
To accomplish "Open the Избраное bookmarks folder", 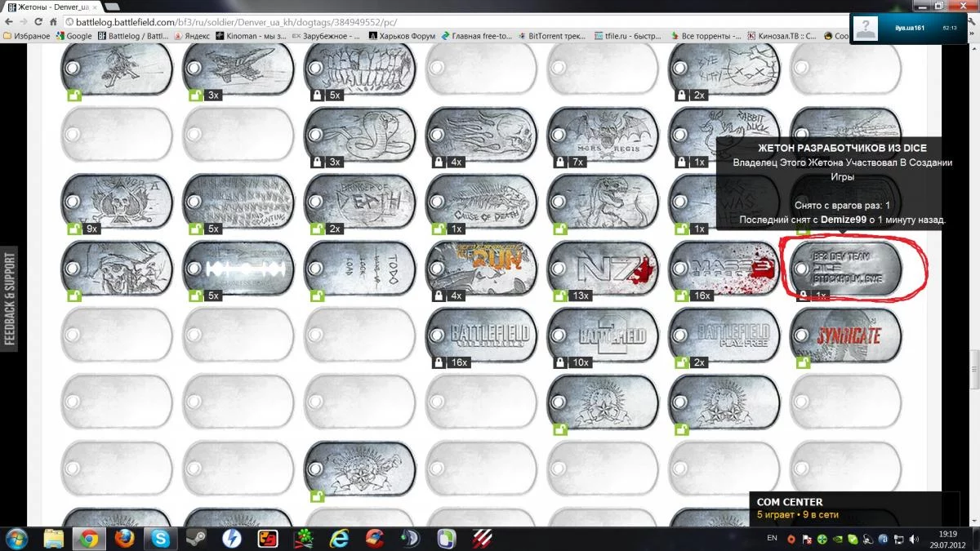I will tap(27, 36).
